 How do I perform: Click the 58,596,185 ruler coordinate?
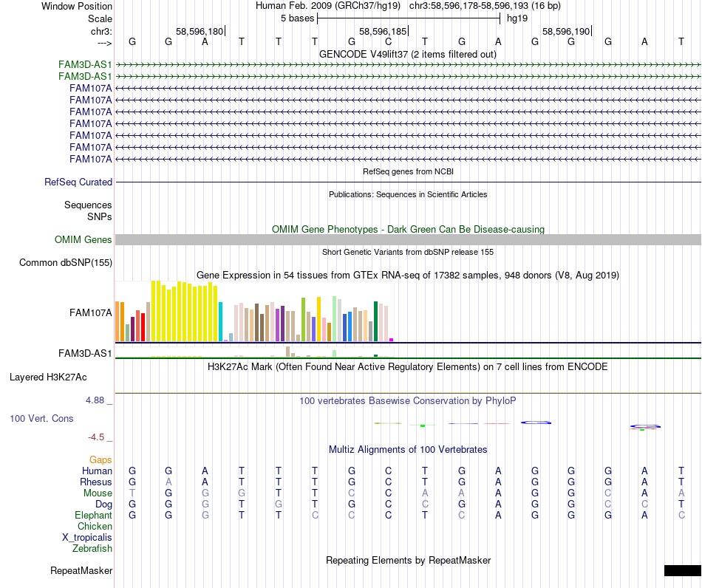click(383, 31)
